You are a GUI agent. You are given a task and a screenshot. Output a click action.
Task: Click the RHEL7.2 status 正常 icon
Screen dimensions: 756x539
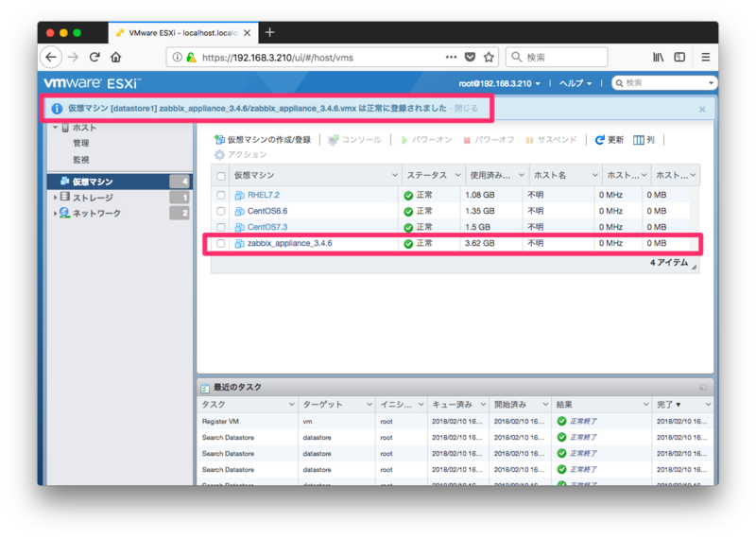click(408, 195)
